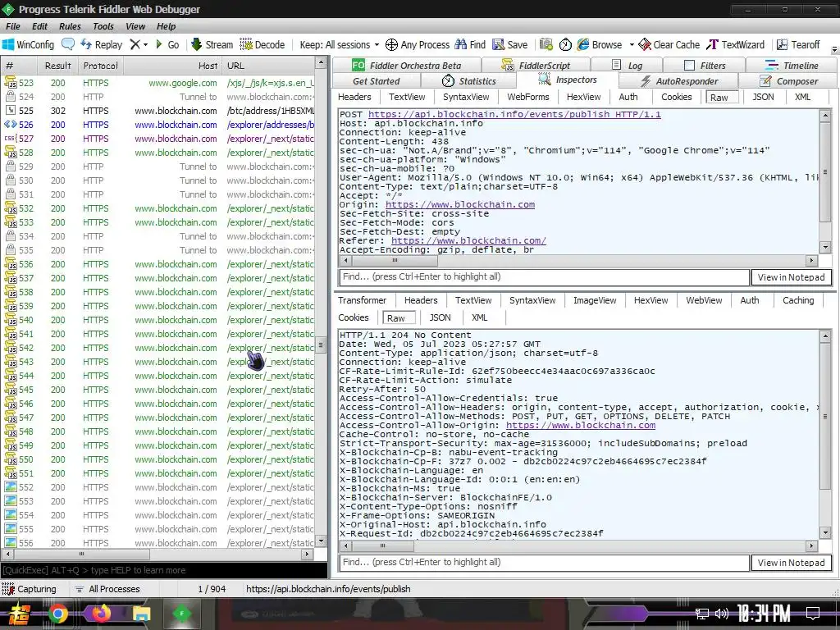Click the session list vertical scrollbar thumb

pyautogui.click(x=321, y=345)
